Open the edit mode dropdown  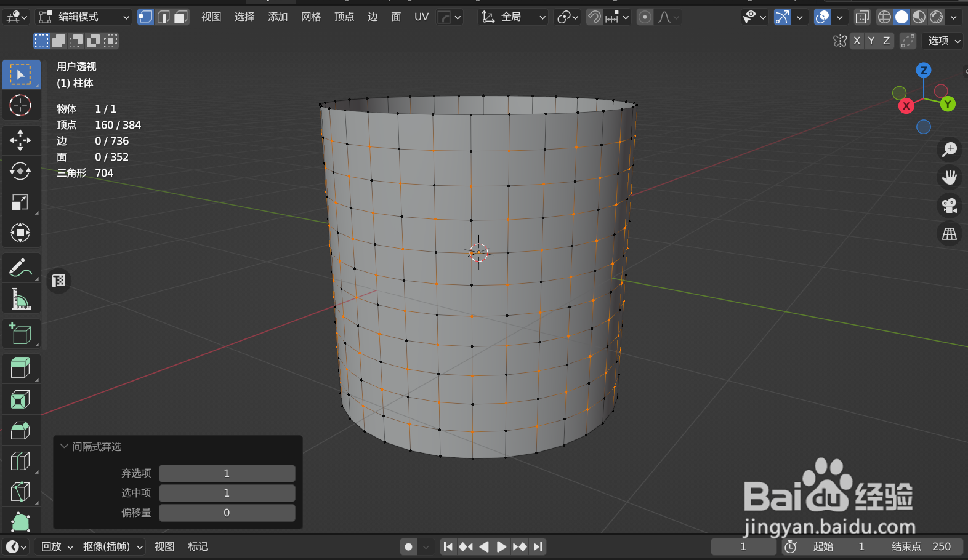(83, 17)
